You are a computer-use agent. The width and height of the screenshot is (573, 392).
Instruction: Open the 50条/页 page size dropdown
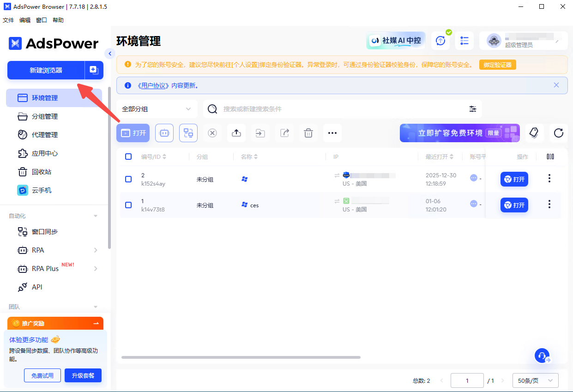point(535,380)
